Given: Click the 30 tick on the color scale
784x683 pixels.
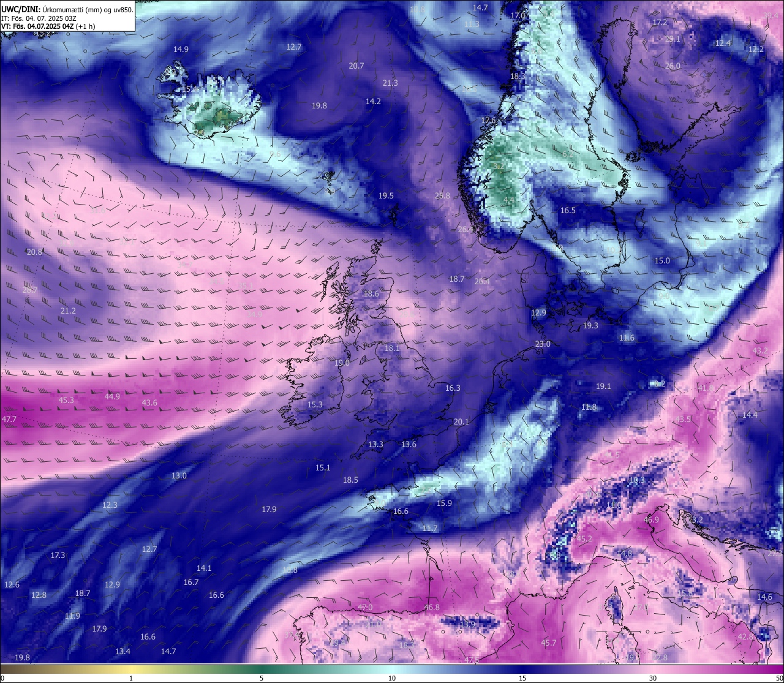Looking at the screenshot, I should (x=653, y=678).
